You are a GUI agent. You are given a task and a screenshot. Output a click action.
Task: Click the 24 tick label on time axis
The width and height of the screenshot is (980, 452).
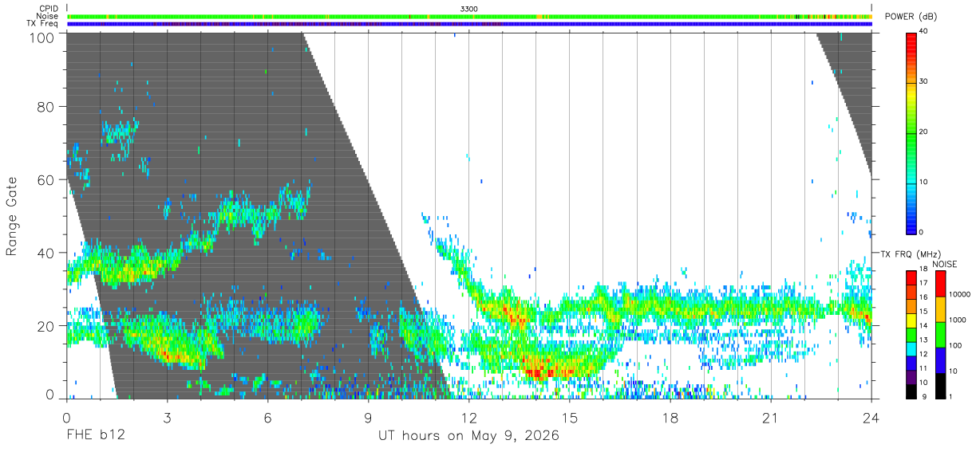coord(871,418)
